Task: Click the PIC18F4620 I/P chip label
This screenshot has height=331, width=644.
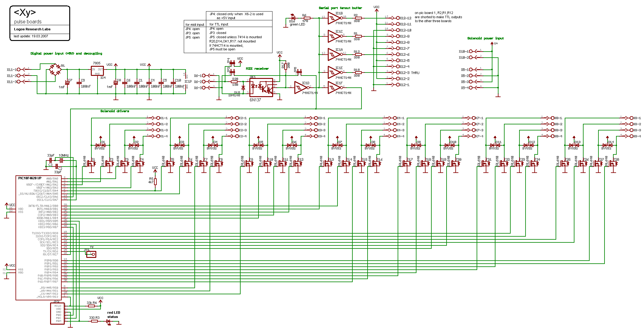Action: pos(29,178)
